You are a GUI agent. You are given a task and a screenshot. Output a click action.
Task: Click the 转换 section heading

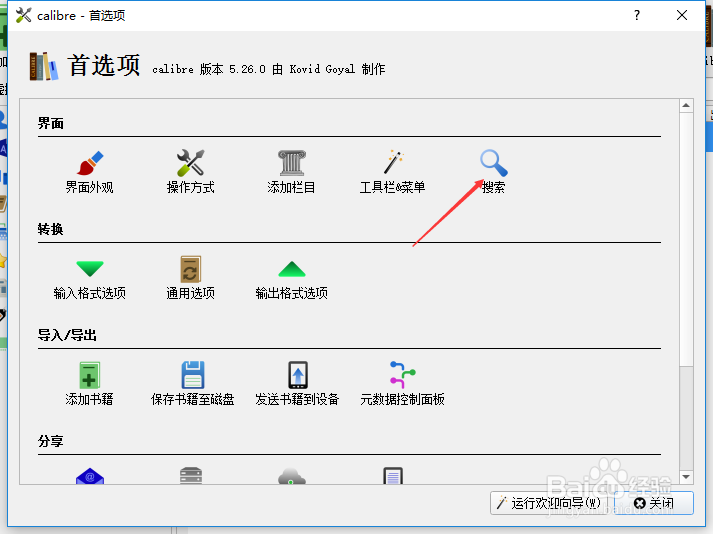coord(50,229)
